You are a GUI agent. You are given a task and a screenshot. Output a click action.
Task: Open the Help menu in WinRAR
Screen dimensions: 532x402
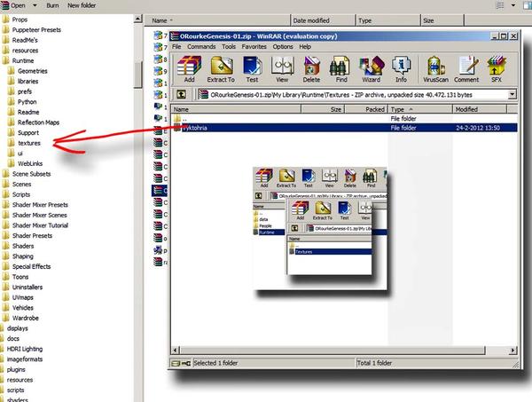click(305, 46)
